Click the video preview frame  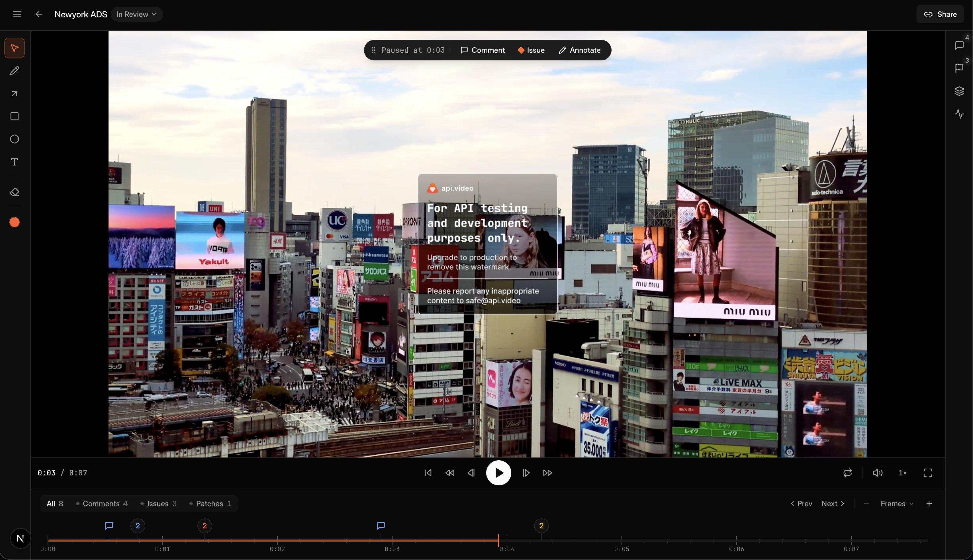click(x=488, y=244)
